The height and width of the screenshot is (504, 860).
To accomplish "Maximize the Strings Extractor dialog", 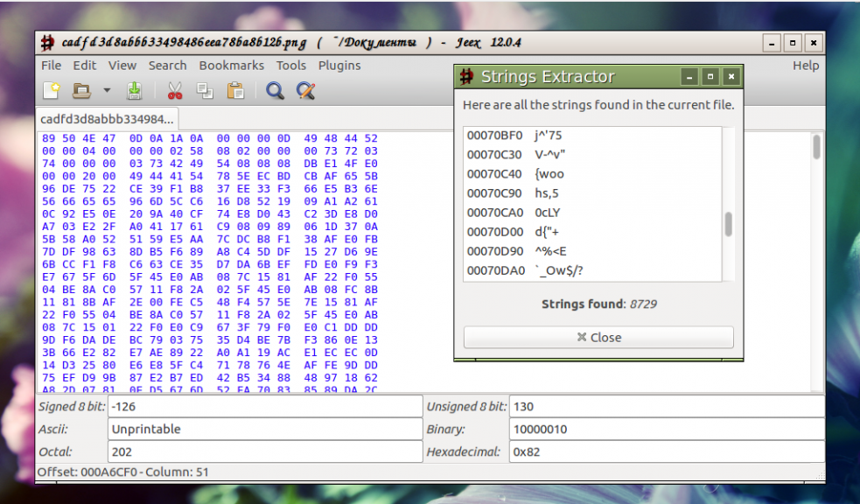I will pyautogui.click(x=710, y=77).
